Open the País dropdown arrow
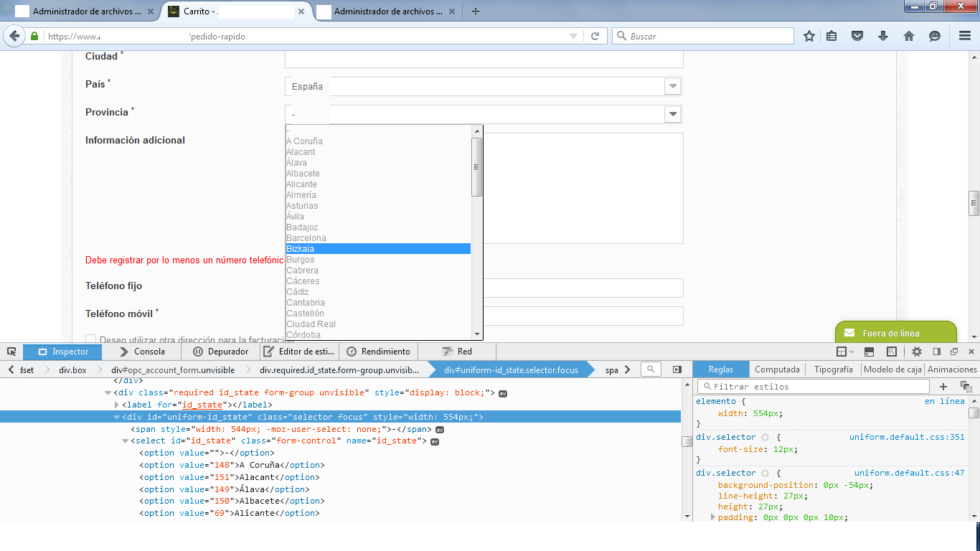This screenshot has height=551, width=980. (x=672, y=86)
